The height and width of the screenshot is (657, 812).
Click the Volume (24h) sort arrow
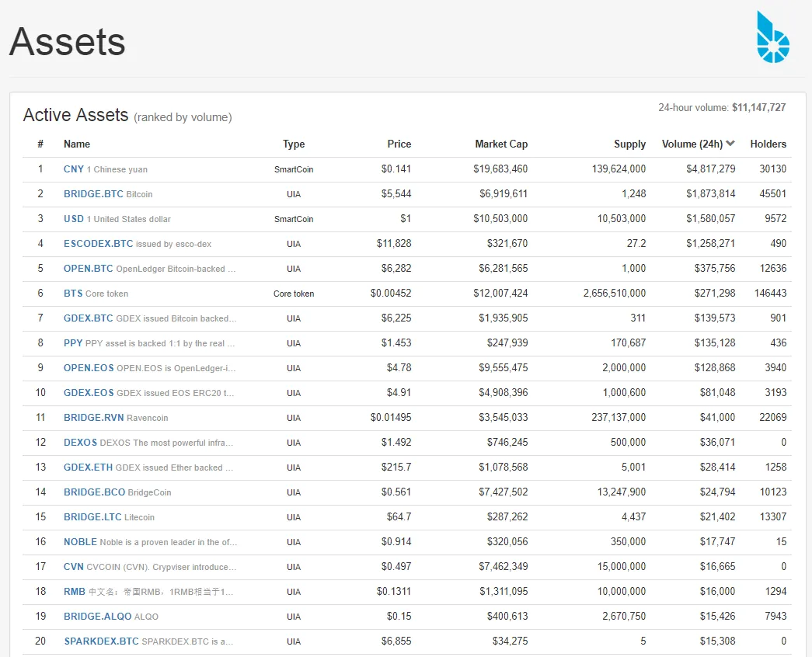pos(730,144)
